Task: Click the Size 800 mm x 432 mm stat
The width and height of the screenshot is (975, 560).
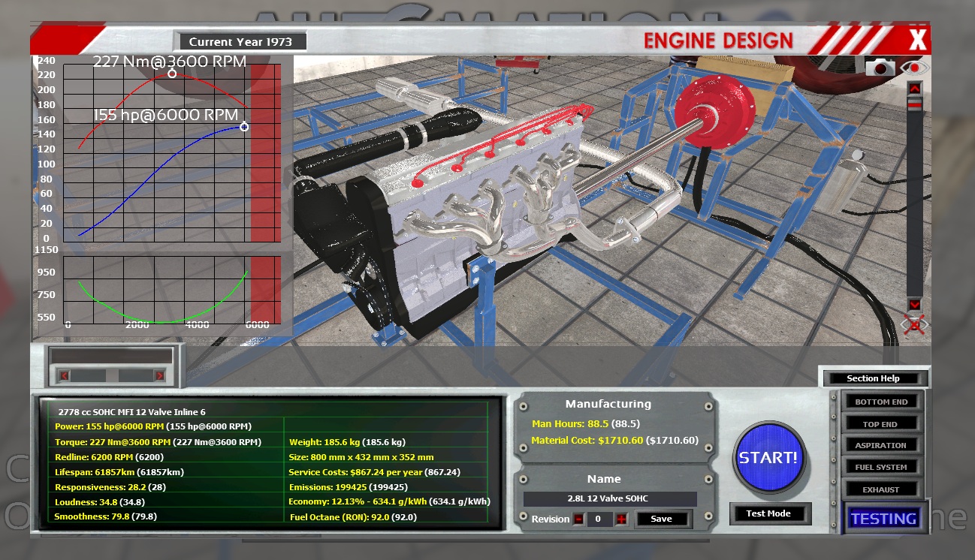Action: (361, 456)
